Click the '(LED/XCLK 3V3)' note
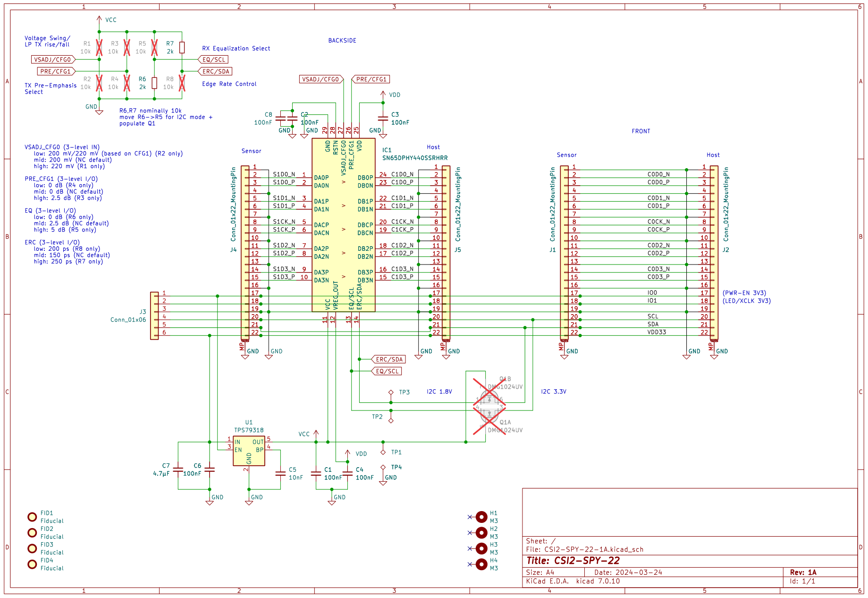Image resolution: width=868 pixels, height=598 pixels. coord(747,301)
